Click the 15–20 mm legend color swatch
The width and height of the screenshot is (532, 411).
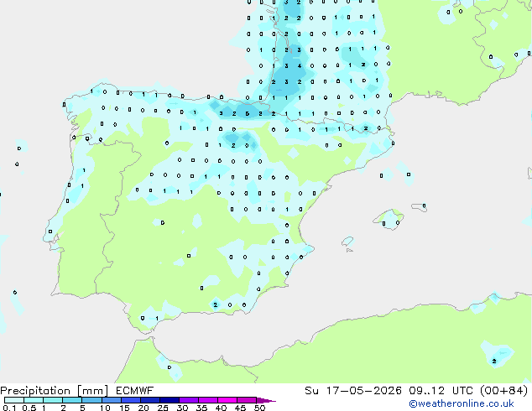[x=131, y=400]
